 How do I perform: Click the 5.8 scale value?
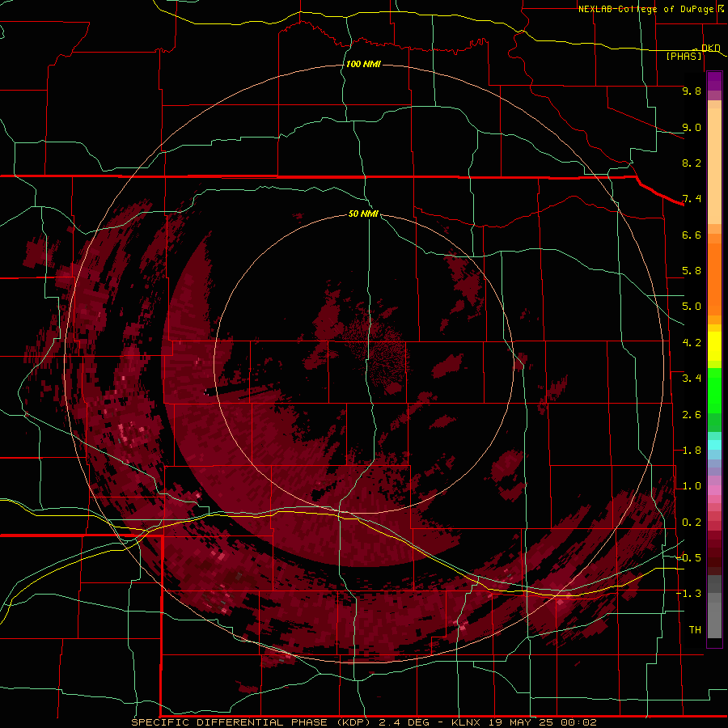point(692,271)
